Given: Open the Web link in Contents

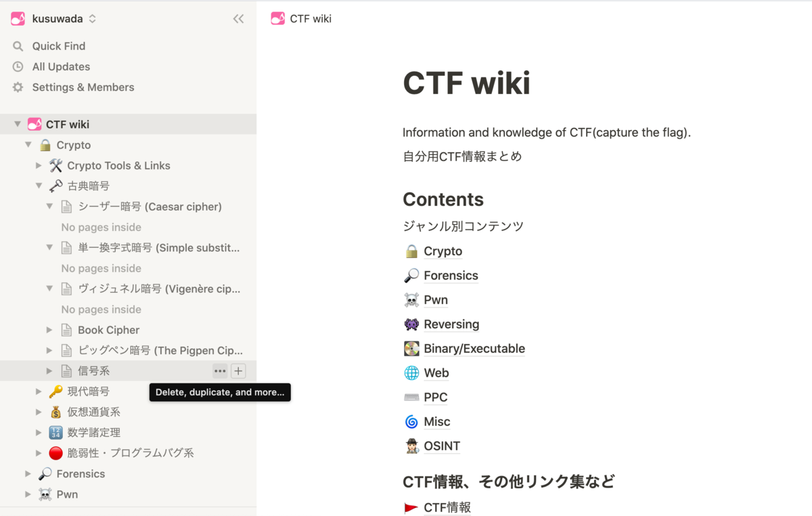Looking at the screenshot, I should pos(436,373).
